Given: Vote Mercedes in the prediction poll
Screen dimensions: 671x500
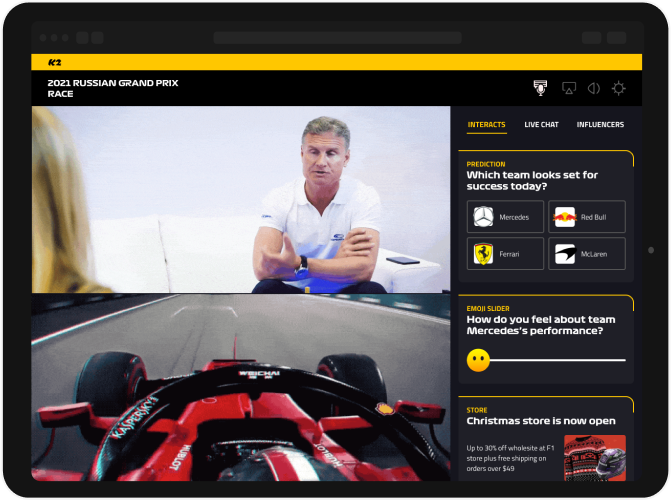Looking at the screenshot, I should click(x=505, y=217).
